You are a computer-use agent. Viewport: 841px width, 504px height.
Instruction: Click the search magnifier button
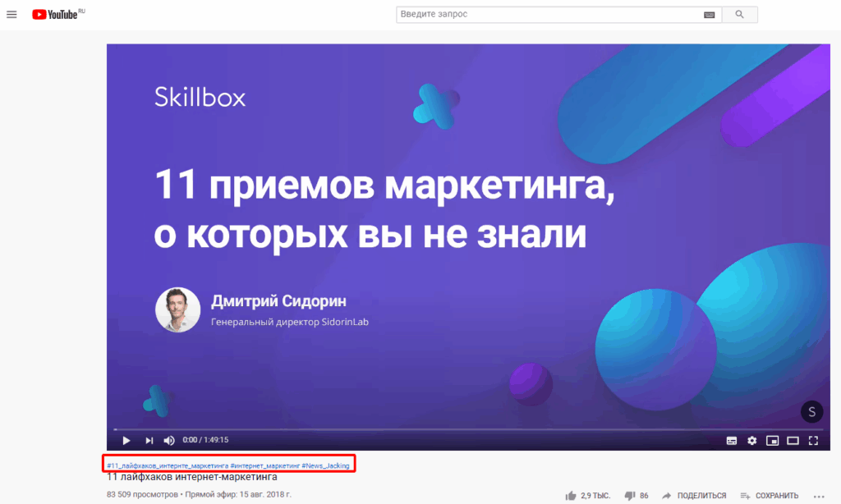tap(740, 15)
